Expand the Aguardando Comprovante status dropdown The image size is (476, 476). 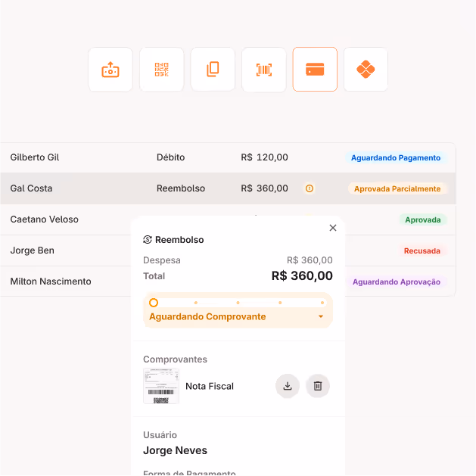click(x=321, y=316)
